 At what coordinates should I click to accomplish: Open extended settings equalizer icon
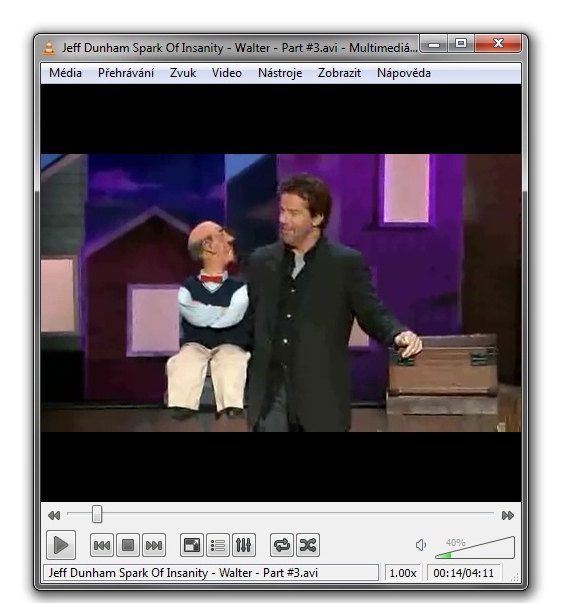[244, 545]
